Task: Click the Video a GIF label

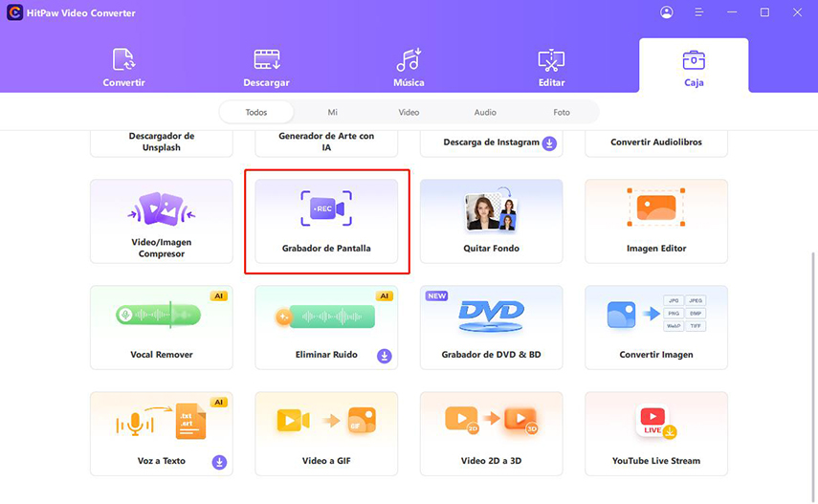Action: pyautogui.click(x=326, y=461)
